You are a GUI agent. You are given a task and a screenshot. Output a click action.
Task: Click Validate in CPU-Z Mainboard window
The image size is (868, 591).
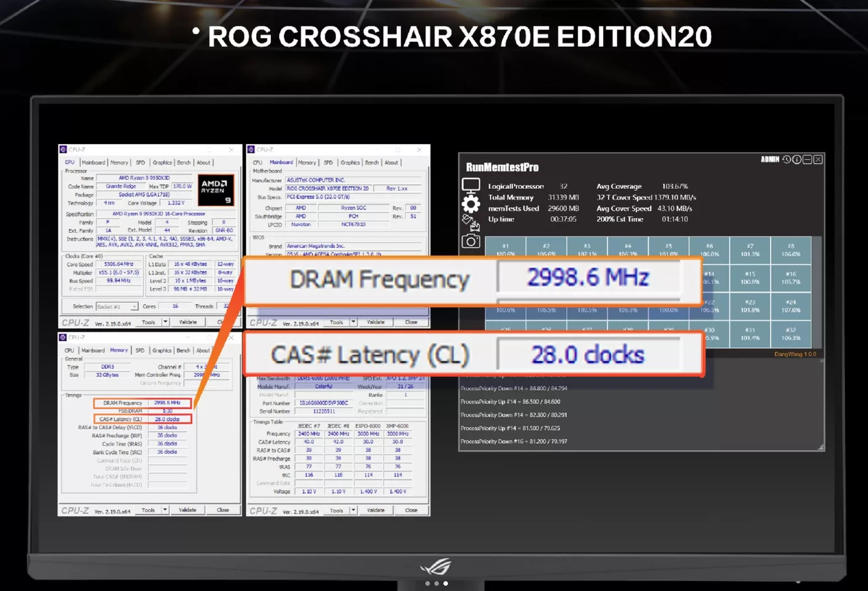click(376, 322)
